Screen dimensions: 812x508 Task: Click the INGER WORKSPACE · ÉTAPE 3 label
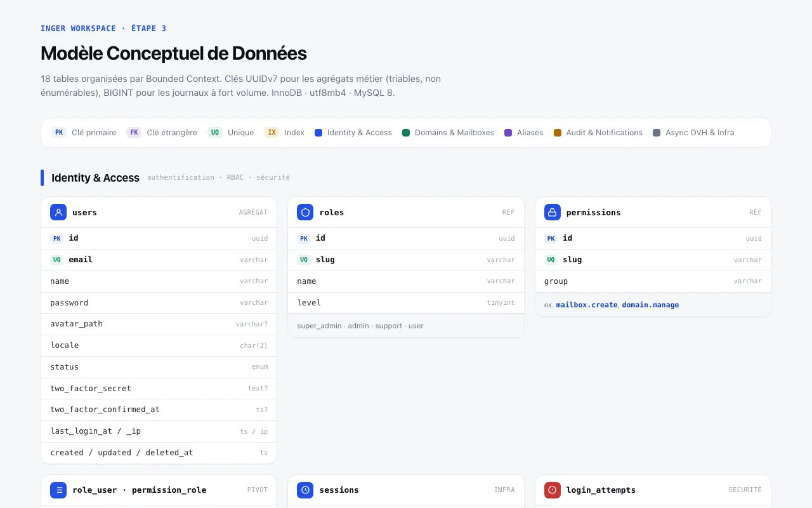(103, 29)
